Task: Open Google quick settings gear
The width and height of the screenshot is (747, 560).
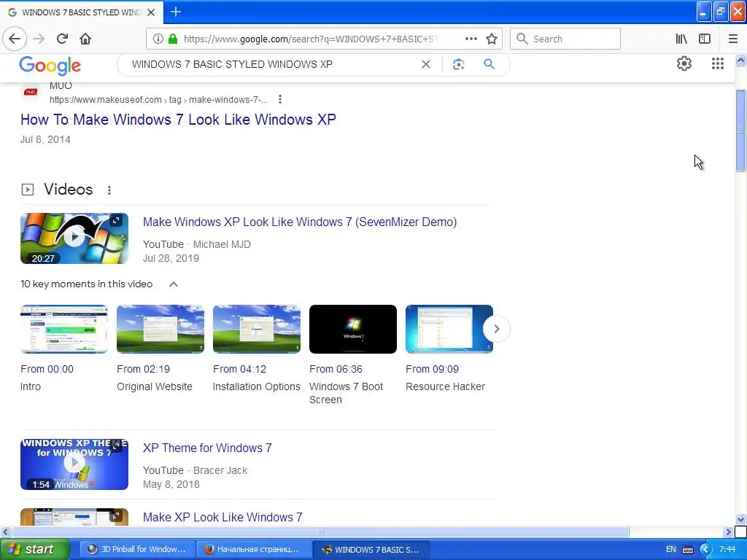Action: click(684, 63)
